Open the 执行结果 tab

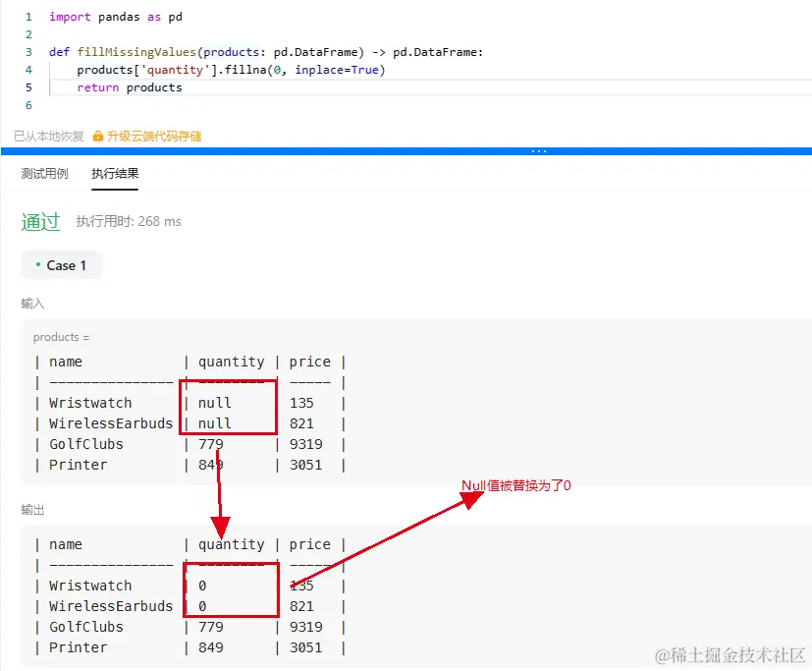[x=115, y=174]
